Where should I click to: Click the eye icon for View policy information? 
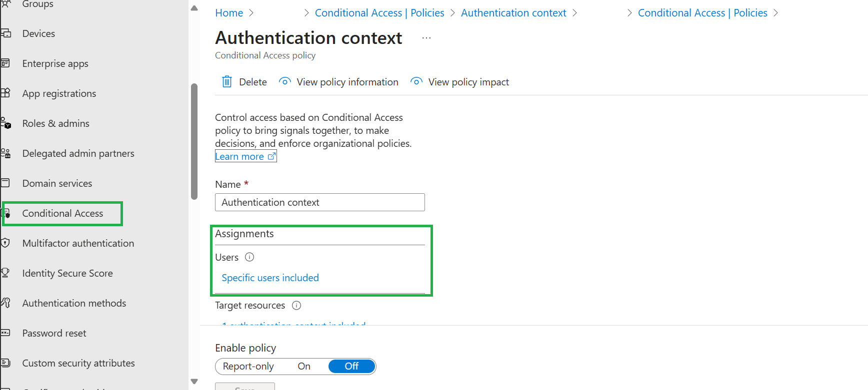click(x=285, y=81)
